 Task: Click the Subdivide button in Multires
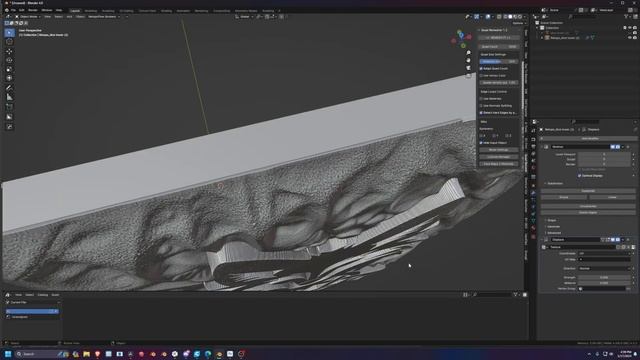(x=588, y=191)
